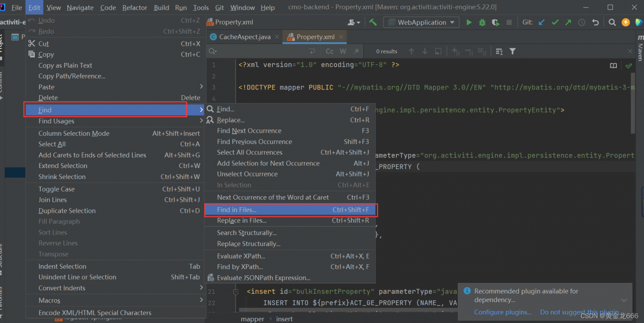Click the Git commit checkmark icon
The image size is (644, 323).
point(555,22)
